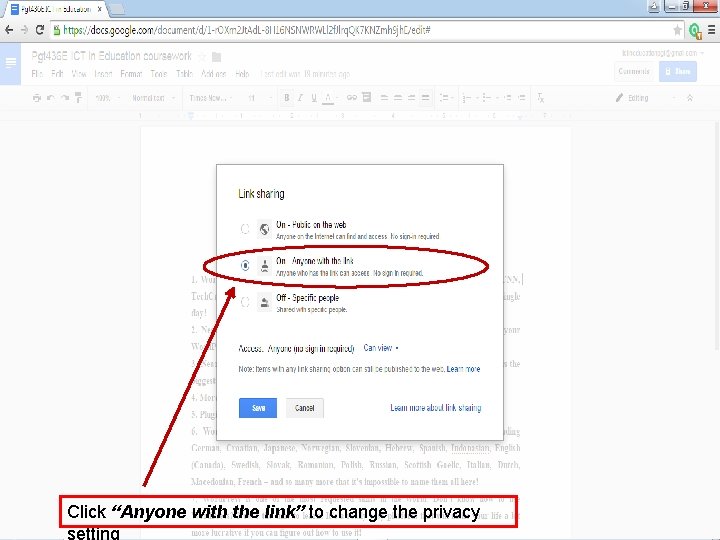The height and width of the screenshot is (540, 720).
Task: Click the decrease indent icon
Action: click(x=508, y=98)
